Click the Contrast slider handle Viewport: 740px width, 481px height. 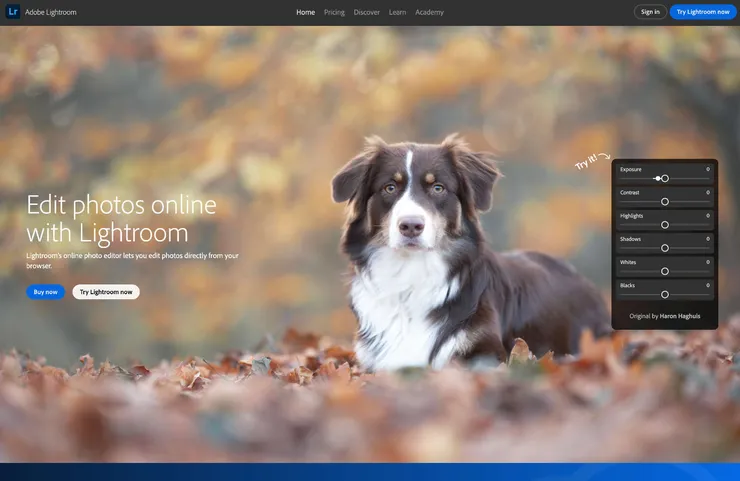coord(664,202)
